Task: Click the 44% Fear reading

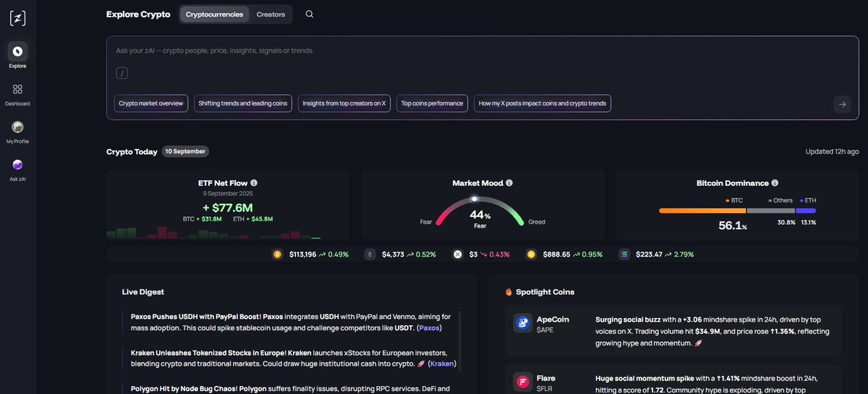Action: (480, 218)
